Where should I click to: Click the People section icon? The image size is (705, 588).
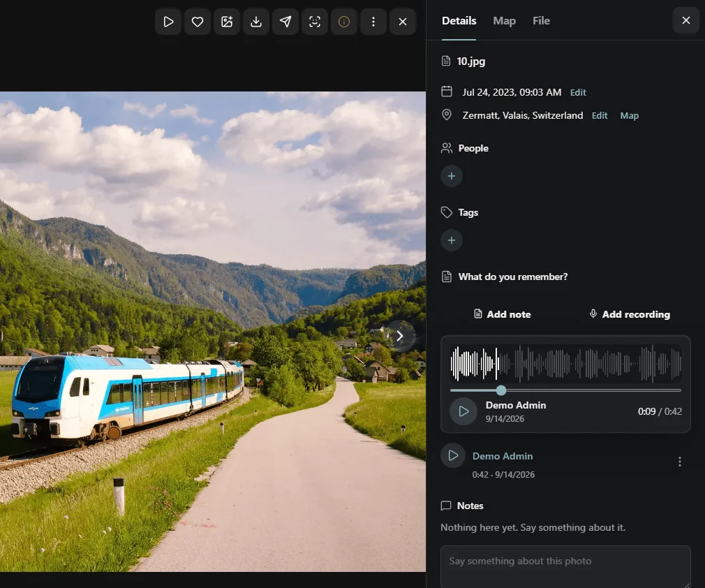click(447, 148)
